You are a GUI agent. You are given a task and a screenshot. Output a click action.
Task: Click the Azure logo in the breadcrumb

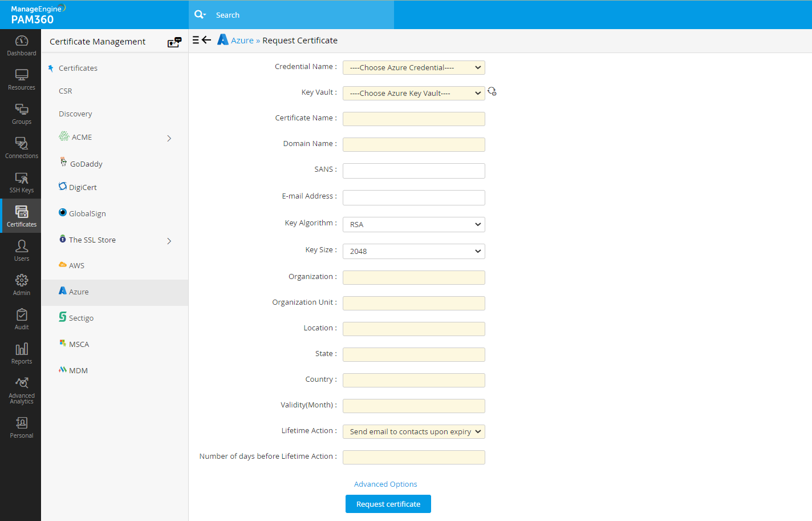[x=222, y=40]
